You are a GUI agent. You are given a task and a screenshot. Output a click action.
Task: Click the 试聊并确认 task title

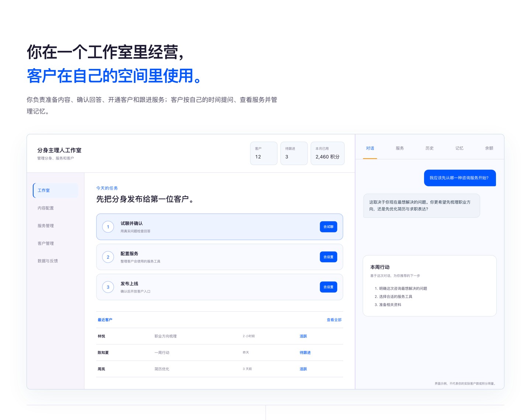coord(131,223)
